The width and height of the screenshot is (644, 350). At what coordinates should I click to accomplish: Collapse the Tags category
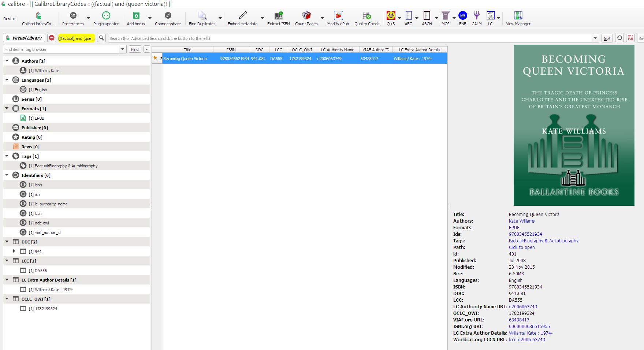point(7,156)
